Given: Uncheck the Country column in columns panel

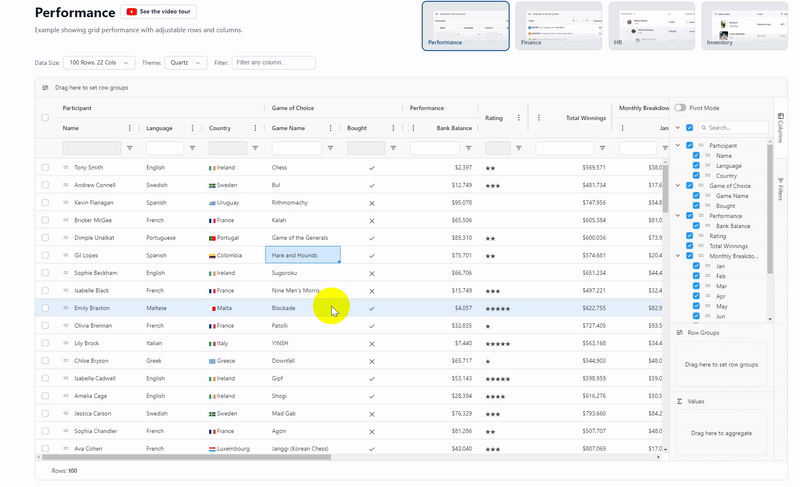Looking at the screenshot, I should pyautogui.click(x=696, y=175).
